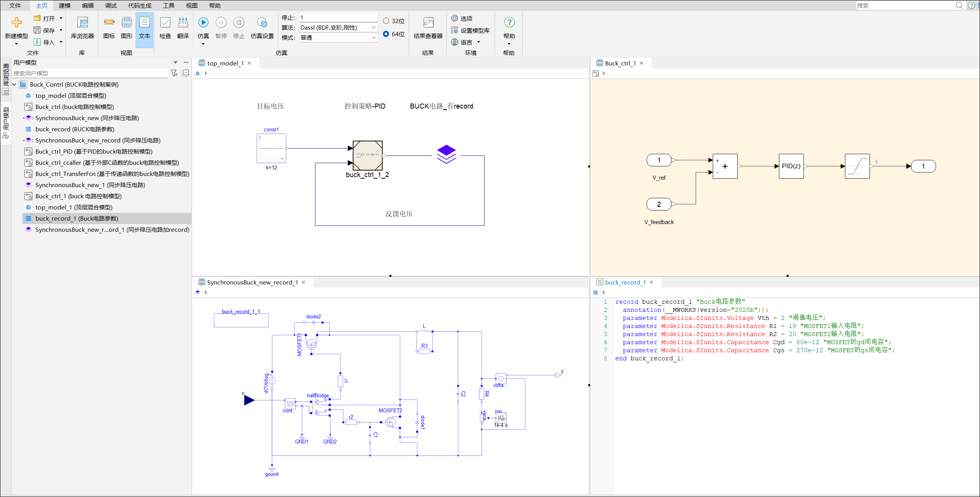This screenshot has height=497, width=980.
Task: Select Buck_ctrl_PID in the model tree
Action: [94, 151]
